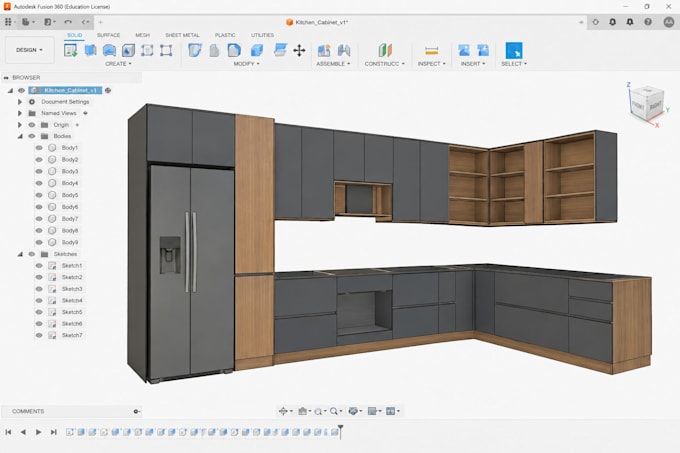Open the data panel grid icon
Viewport: 680px width, 453px height.
pos(8,22)
